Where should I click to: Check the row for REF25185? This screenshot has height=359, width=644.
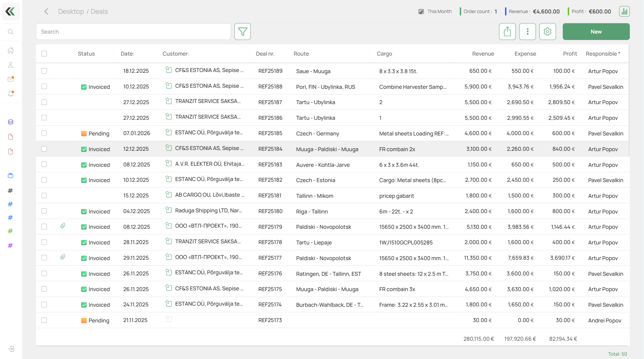pyautogui.click(x=44, y=133)
